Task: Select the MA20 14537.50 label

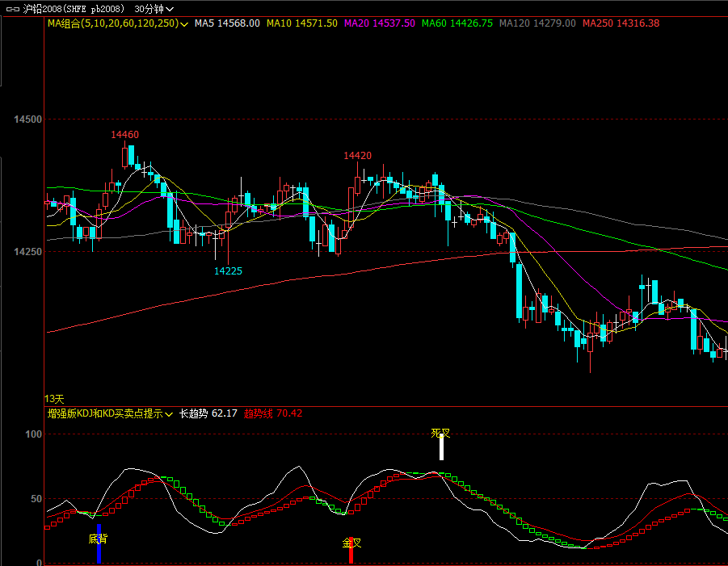Action: coord(379,23)
